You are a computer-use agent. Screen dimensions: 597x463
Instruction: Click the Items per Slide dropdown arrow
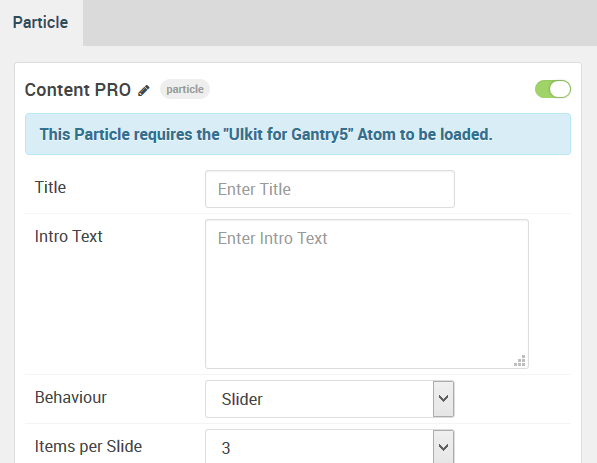pyautogui.click(x=443, y=447)
